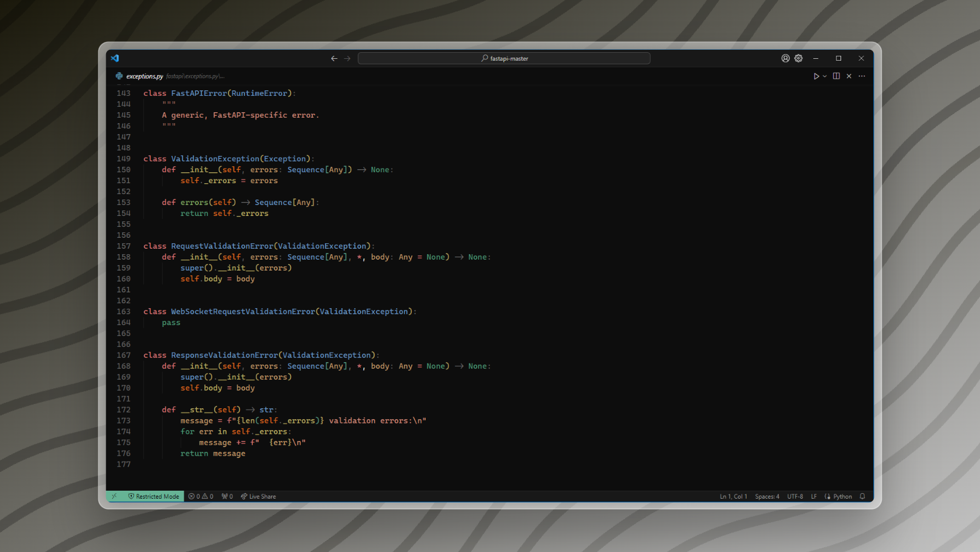The width and height of the screenshot is (980, 552).
Task: Click the Restricted Mode status item
Action: point(153,496)
